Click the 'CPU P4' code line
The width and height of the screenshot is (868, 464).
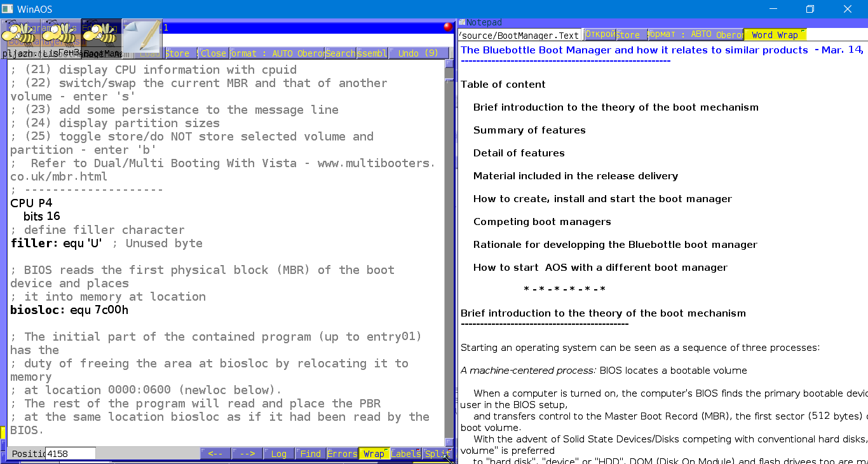click(31, 203)
